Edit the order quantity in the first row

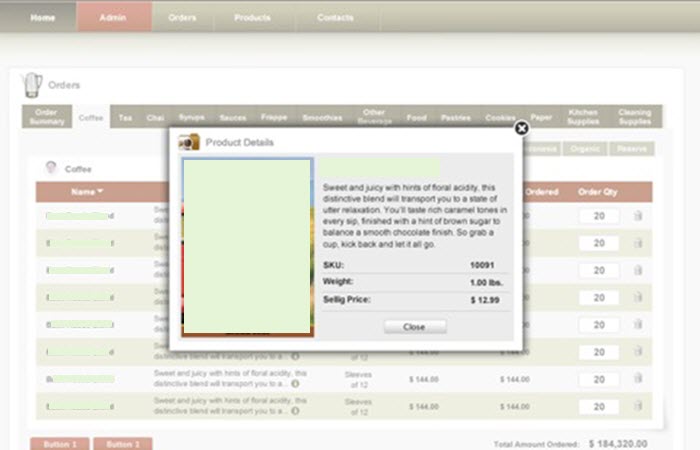(599, 216)
